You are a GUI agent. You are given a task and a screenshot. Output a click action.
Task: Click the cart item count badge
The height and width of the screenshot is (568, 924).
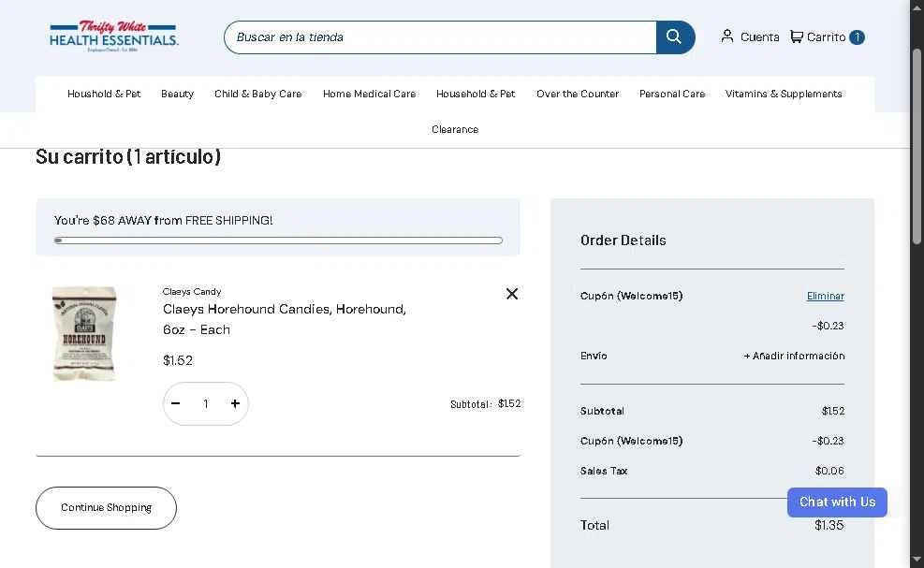click(x=857, y=37)
